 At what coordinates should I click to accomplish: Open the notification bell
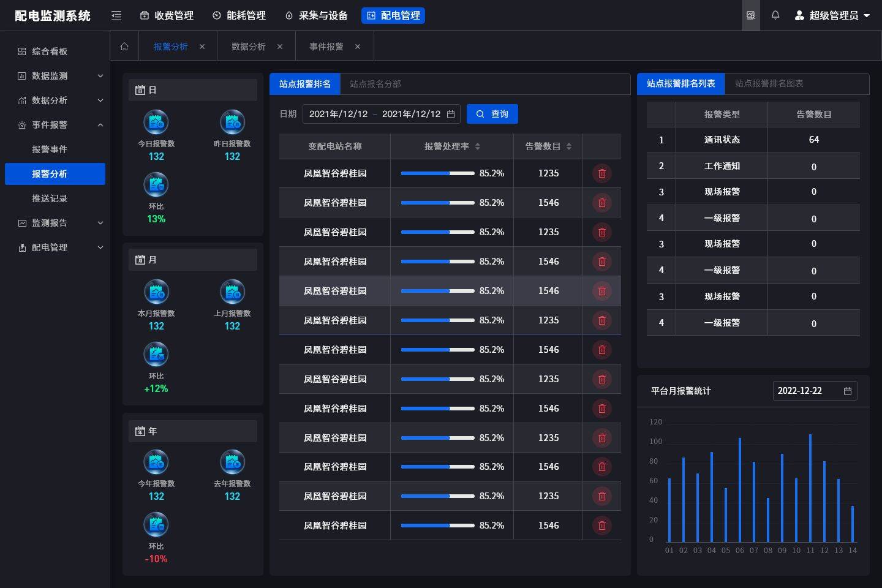775,15
